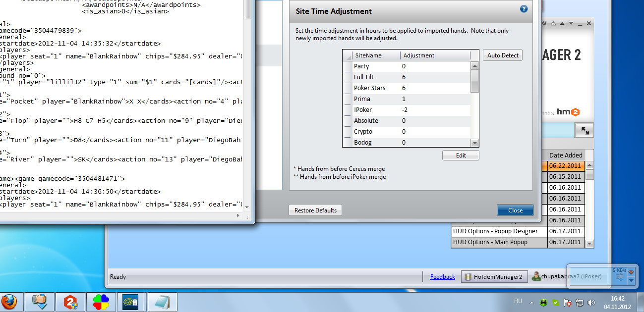
Task: Open the handshake download icon in taskbar
Action: point(40,302)
